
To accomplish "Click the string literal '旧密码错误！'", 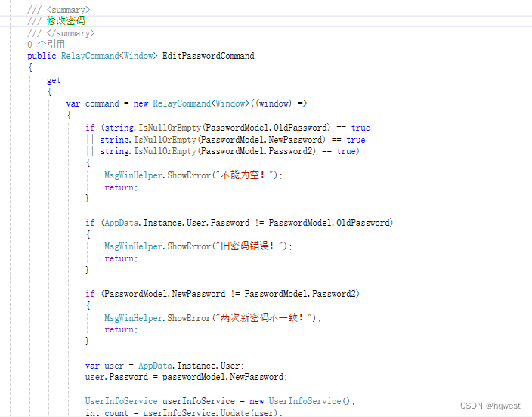I will click(x=249, y=246).
